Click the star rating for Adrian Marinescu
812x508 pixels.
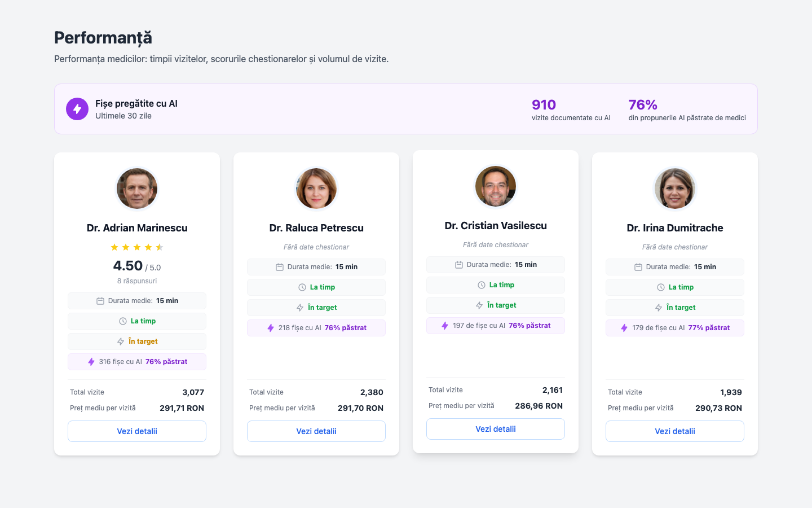click(x=137, y=247)
